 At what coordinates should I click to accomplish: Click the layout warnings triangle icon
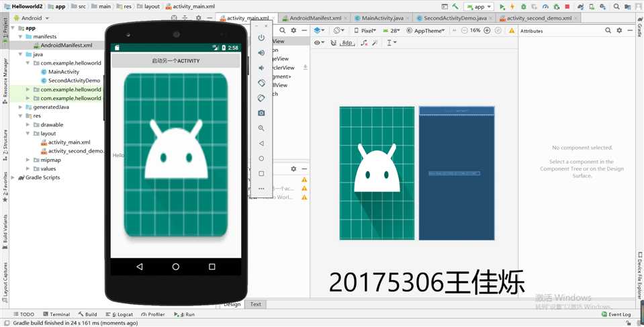click(512, 30)
